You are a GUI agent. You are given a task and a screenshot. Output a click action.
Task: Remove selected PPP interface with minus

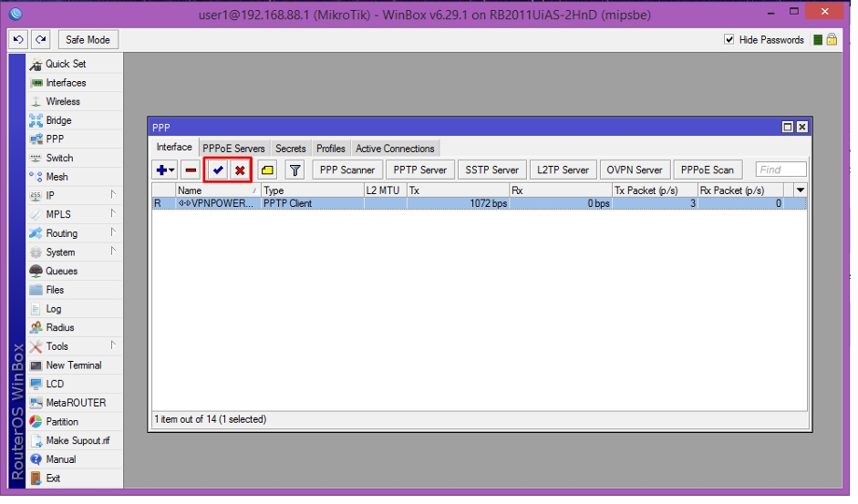coord(191,170)
